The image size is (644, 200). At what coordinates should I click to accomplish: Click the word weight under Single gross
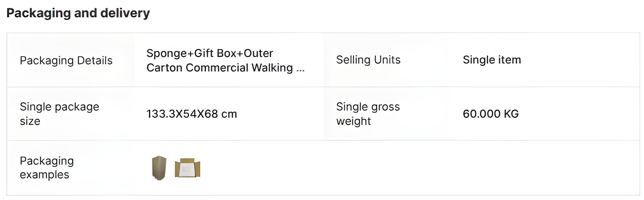coord(353,121)
